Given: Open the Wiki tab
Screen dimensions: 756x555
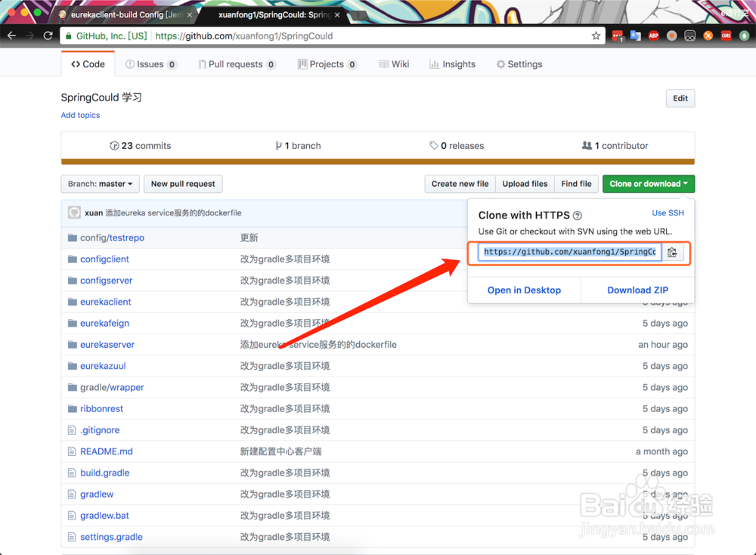Looking at the screenshot, I should click(394, 64).
